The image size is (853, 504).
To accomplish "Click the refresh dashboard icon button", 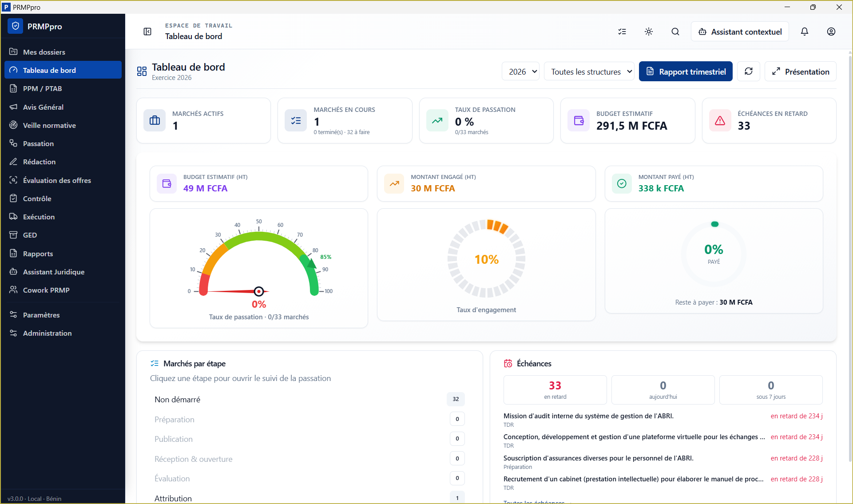I will pyautogui.click(x=749, y=71).
